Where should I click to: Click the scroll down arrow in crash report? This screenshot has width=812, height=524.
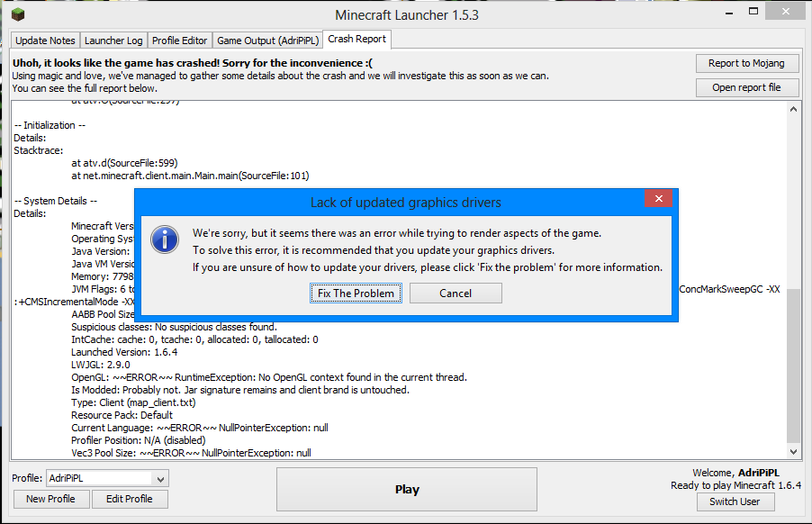[x=793, y=451]
